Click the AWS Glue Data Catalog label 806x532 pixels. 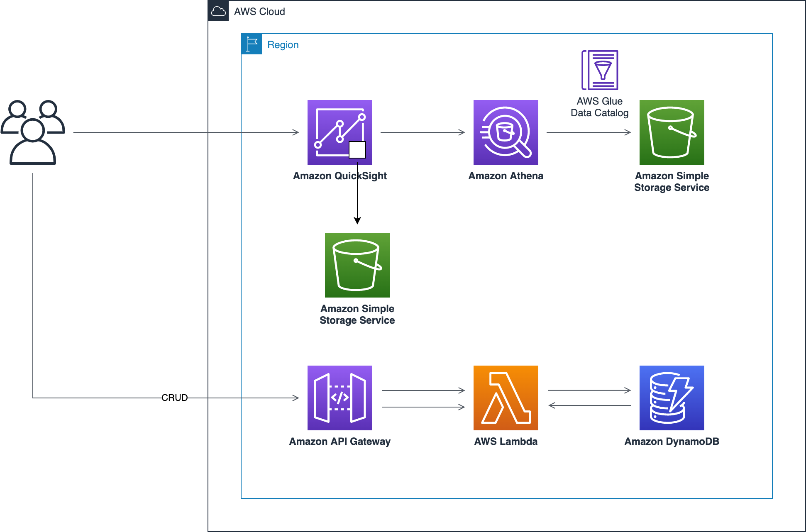(x=600, y=107)
